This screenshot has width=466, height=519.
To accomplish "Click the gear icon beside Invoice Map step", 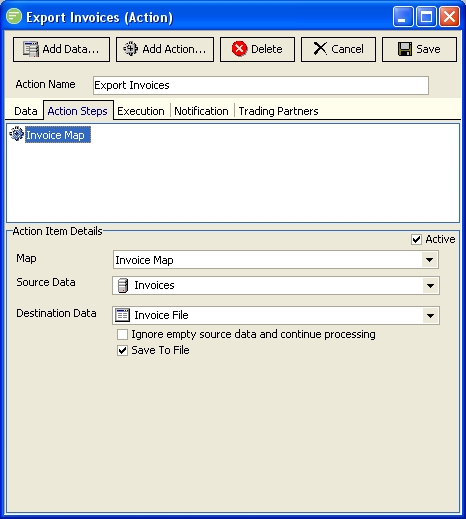I will point(16,134).
